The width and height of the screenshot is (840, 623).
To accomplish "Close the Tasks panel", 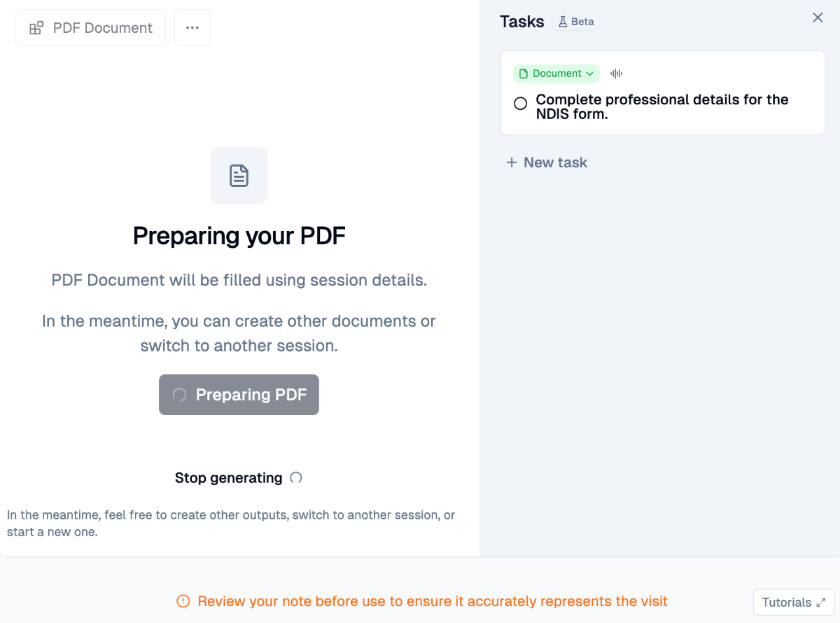I will (x=818, y=17).
